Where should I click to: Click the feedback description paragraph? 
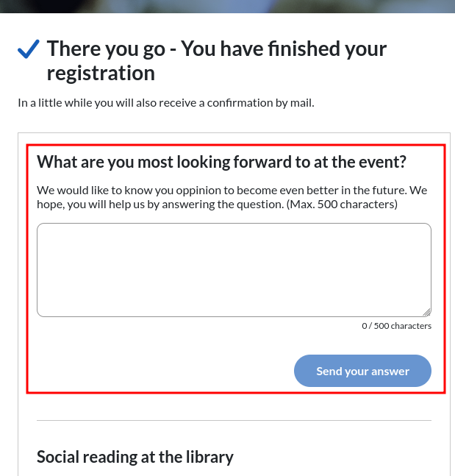click(x=232, y=197)
